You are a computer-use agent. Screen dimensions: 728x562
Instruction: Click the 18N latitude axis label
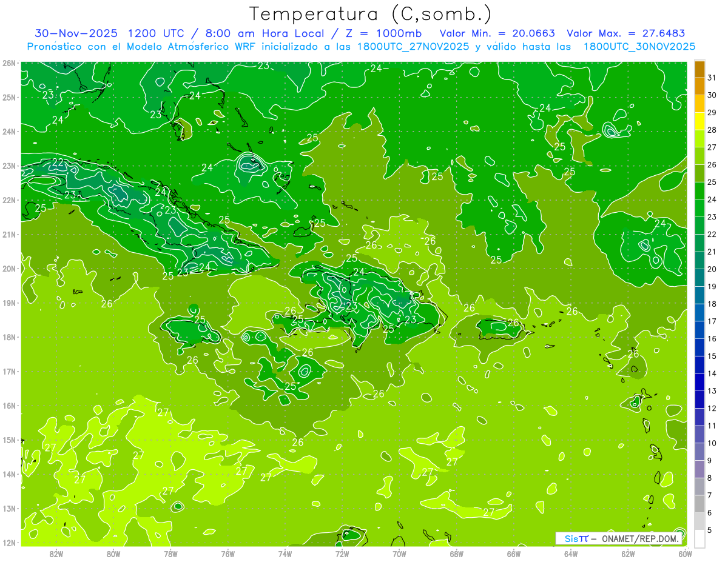click(x=9, y=337)
